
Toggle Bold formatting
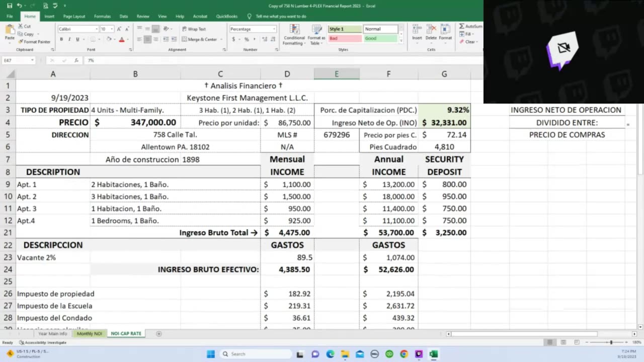click(61, 39)
